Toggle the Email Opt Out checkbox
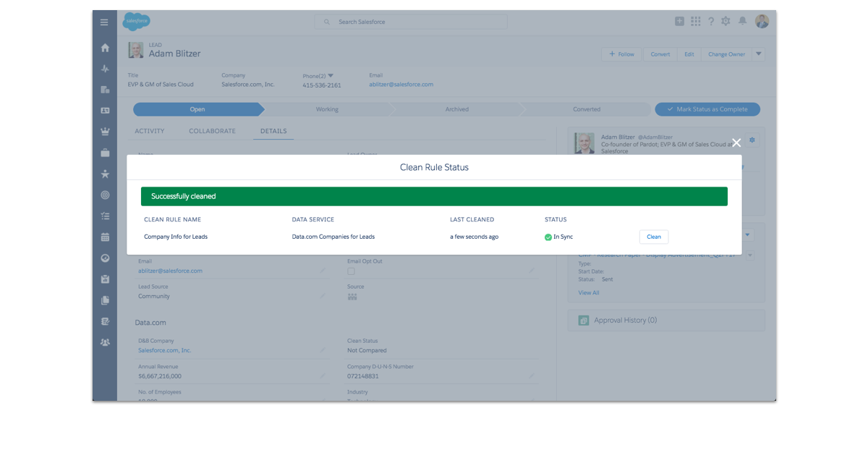 (x=351, y=271)
